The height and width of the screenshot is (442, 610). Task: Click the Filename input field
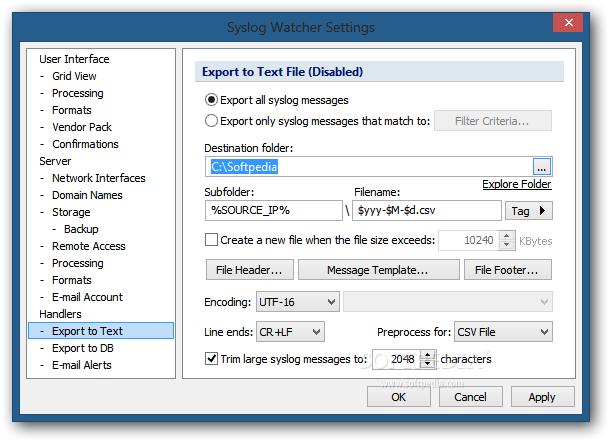pos(427,210)
